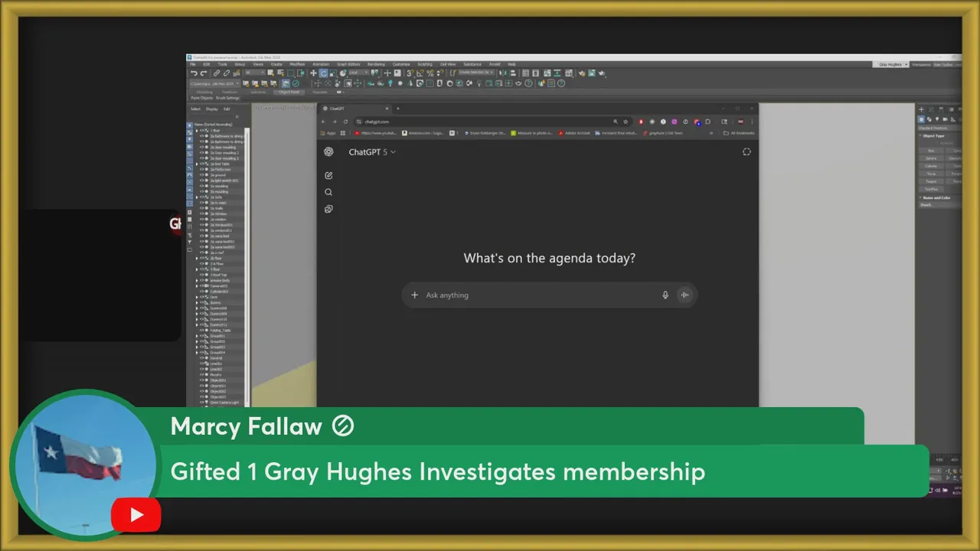This screenshot has height=551, width=980.
Task: Activate the highlighted Select and Rotate tool
Action: click(x=323, y=73)
